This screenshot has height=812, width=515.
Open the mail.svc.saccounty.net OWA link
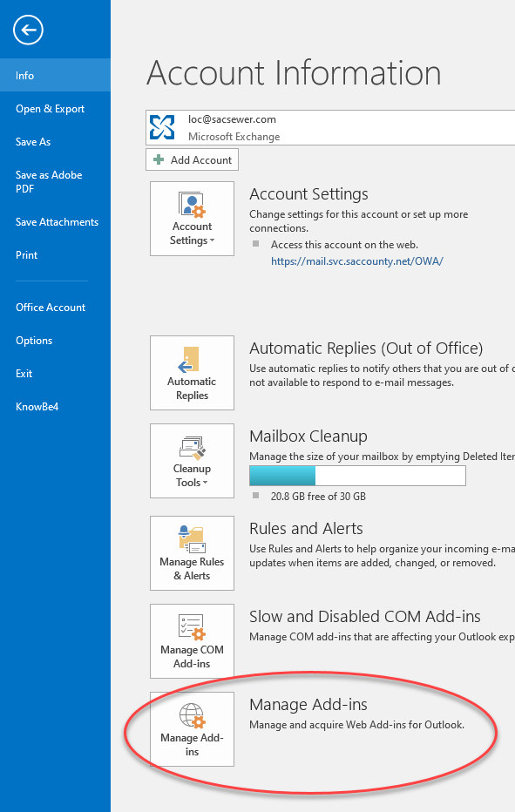[x=357, y=261]
